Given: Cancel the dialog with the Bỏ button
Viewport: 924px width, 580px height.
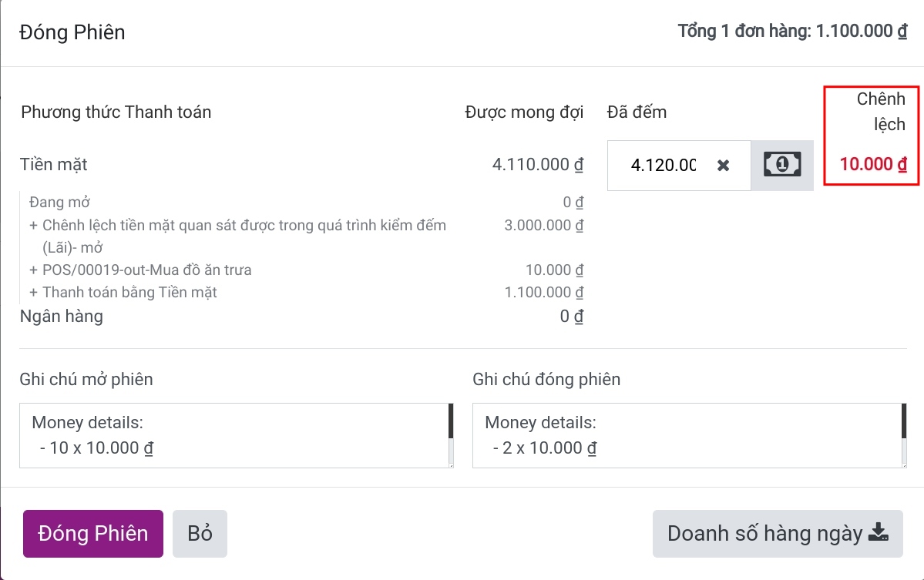Looking at the screenshot, I should click(199, 532).
